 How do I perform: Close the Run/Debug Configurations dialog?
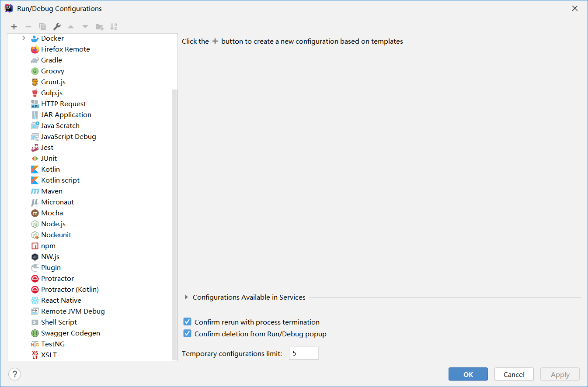coord(575,8)
